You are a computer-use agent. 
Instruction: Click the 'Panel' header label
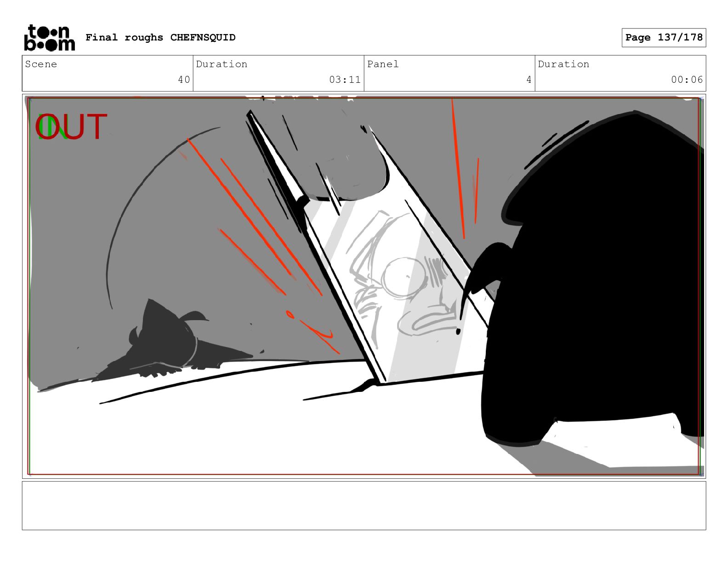tap(383, 64)
